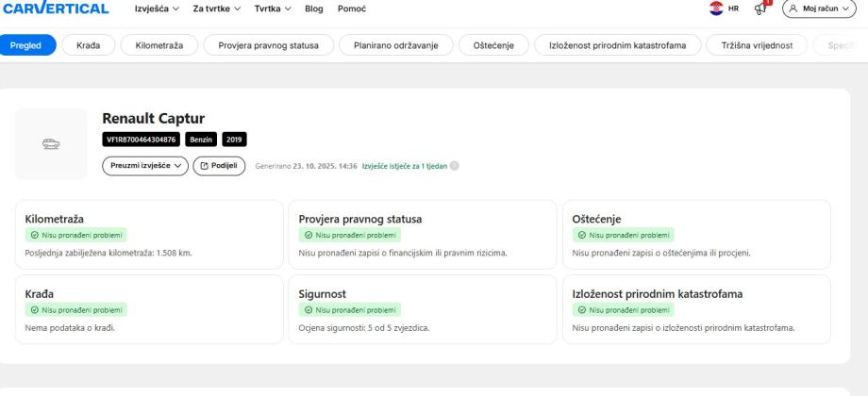This screenshot has height=396, width=868.
Task: Click the 2019 year badge
Action: pos(234,140)
